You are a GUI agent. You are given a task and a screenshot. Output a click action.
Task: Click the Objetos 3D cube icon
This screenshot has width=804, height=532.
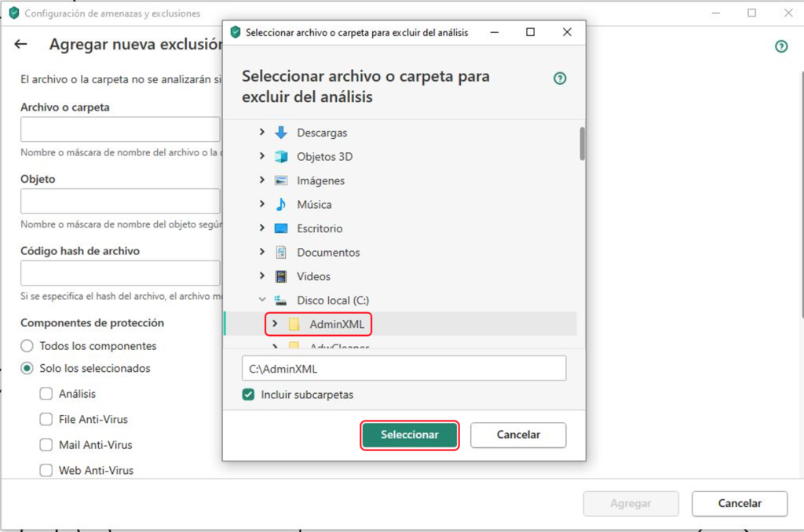[x=281, y=157]
